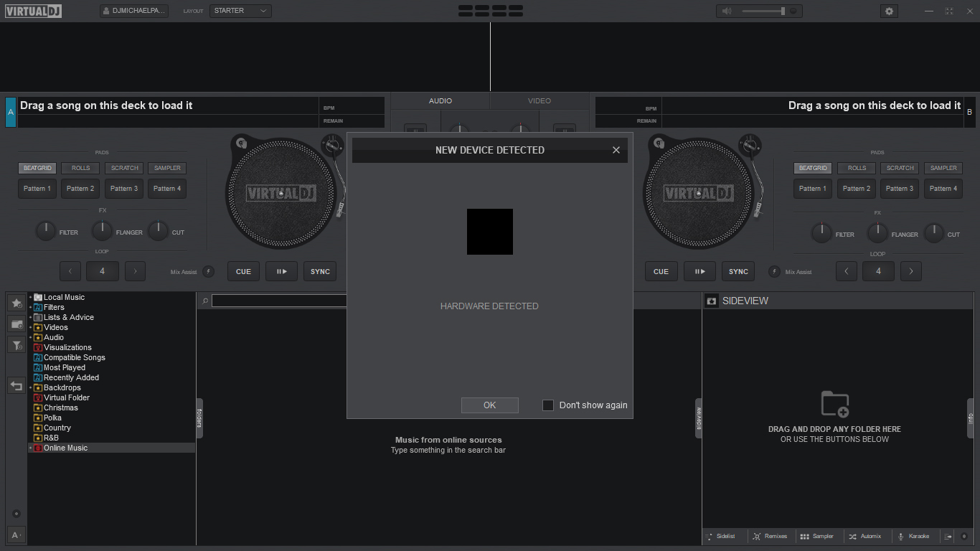
Task: Expand Local Music tree node
Action: (x=30, y=297)
